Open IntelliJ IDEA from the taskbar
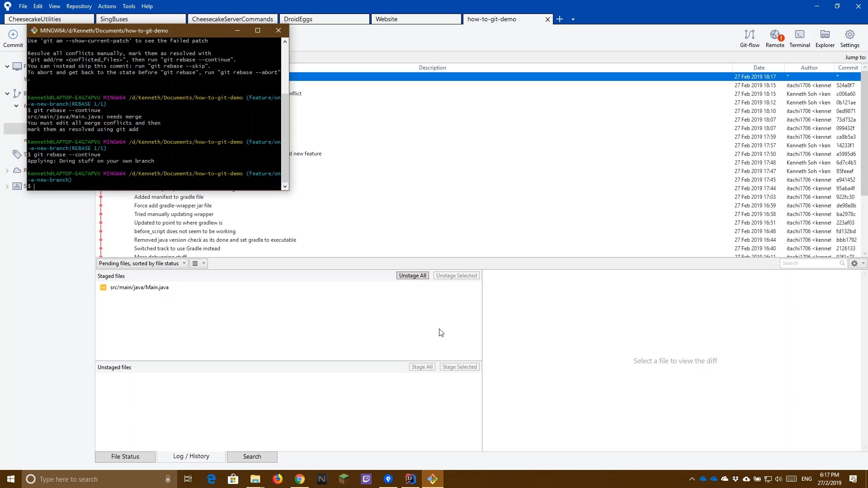 (x=410, y=479)
